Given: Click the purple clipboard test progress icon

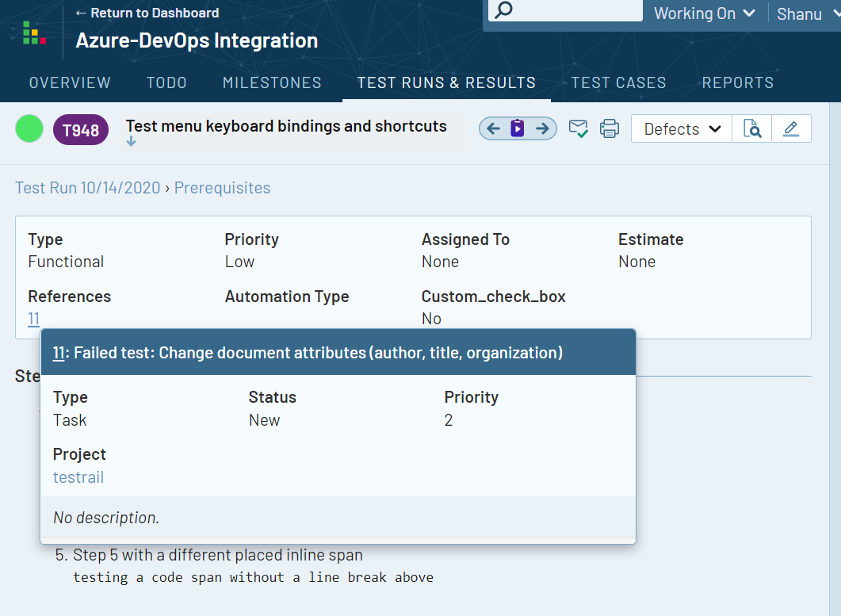Looking at the screenshot, I should [x=518, y=128].
